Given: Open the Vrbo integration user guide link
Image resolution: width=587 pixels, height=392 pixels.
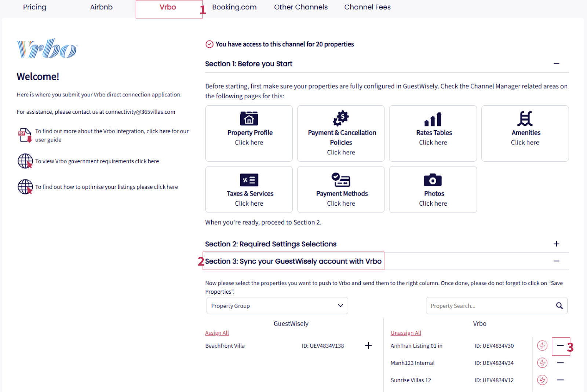Looking at the screenshot, I should click(x=112, y=135).
